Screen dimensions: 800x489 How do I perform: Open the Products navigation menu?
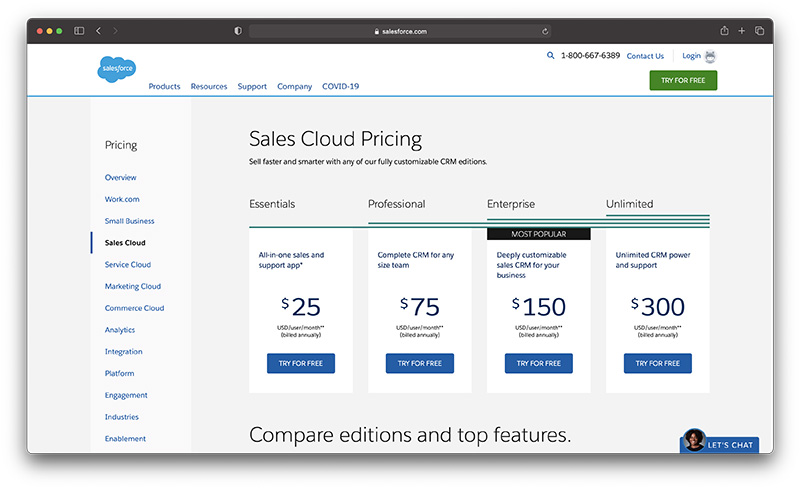point(164,87)
